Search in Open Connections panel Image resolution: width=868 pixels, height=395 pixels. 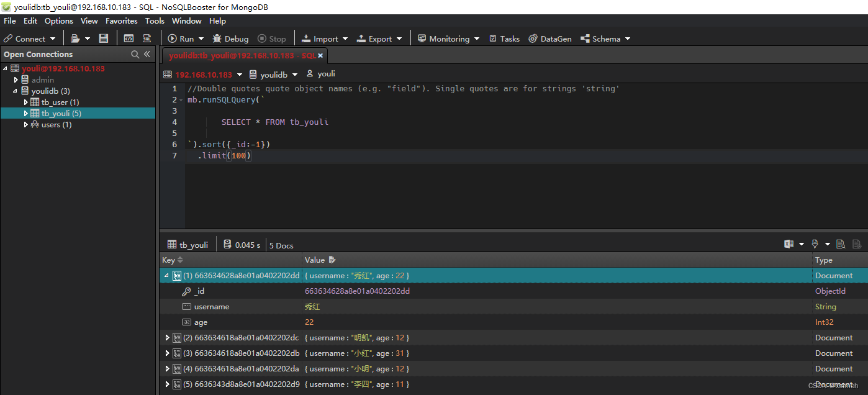tap(135, 54)
